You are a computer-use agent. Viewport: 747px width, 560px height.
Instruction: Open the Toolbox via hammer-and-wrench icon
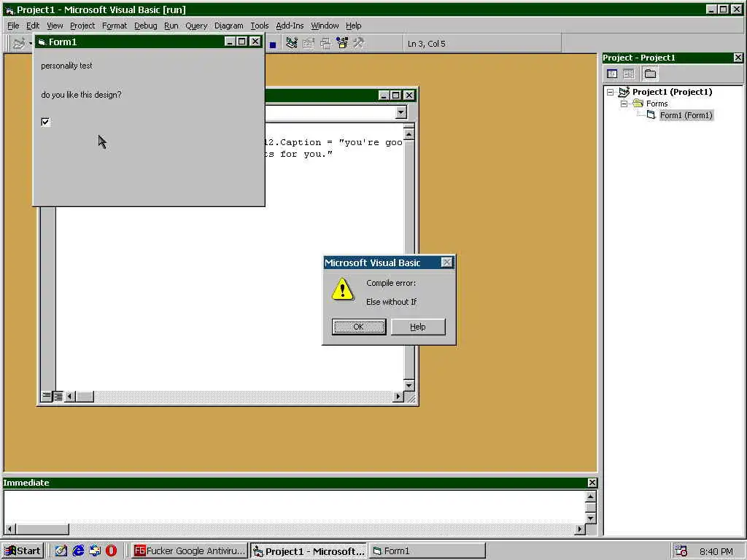pos(359,43)
